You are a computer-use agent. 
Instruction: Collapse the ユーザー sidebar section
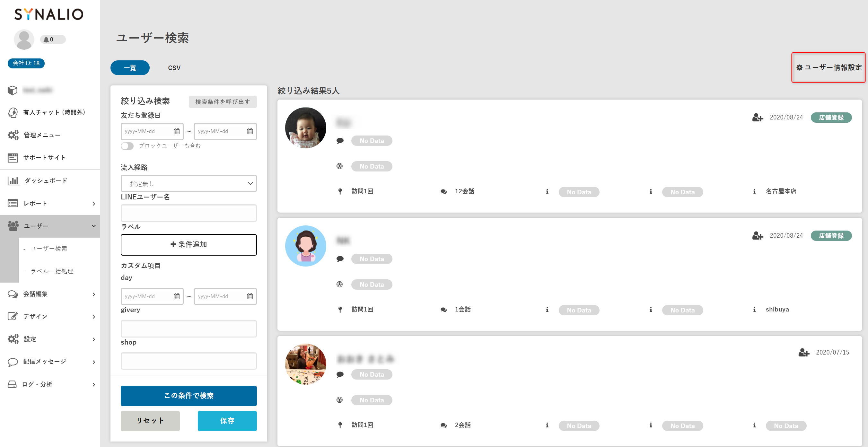click(x=94, y=226)
